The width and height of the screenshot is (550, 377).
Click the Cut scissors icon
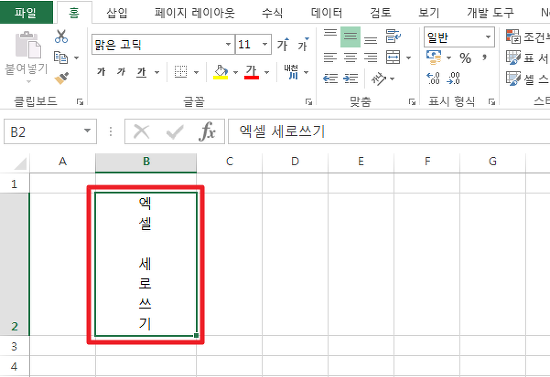pos(61,36)
